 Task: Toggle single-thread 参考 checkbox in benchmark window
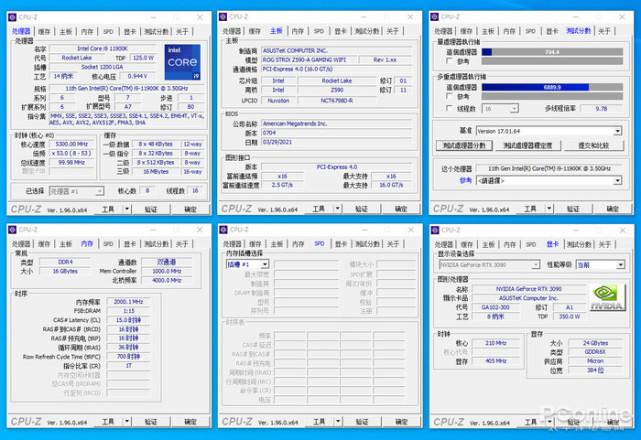(x=449, y=61)
